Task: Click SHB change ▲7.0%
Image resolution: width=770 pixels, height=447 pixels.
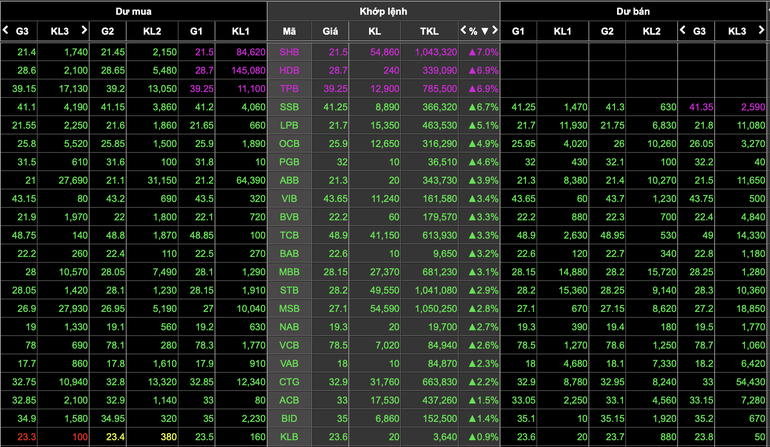Action: (483, 52)
